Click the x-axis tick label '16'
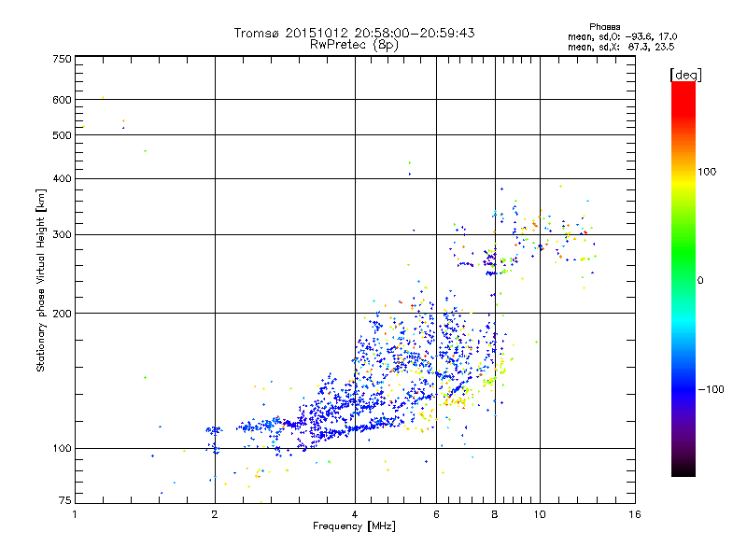The width and height of the screenshot is (747, 560). [635, 514]
